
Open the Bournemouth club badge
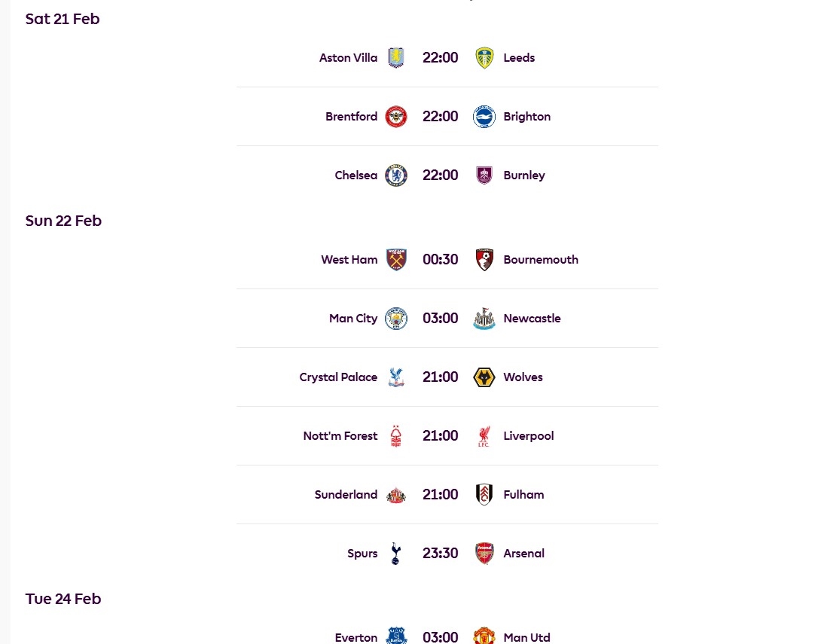pos(483,259)
